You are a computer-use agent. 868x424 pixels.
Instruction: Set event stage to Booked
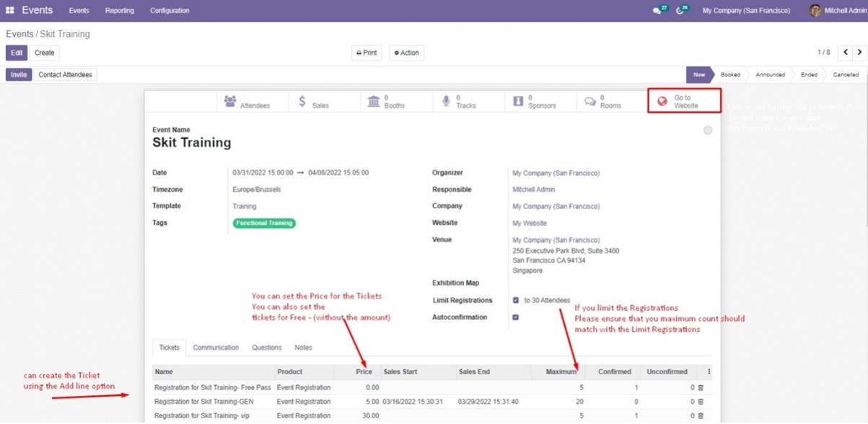tap(730, 75)
